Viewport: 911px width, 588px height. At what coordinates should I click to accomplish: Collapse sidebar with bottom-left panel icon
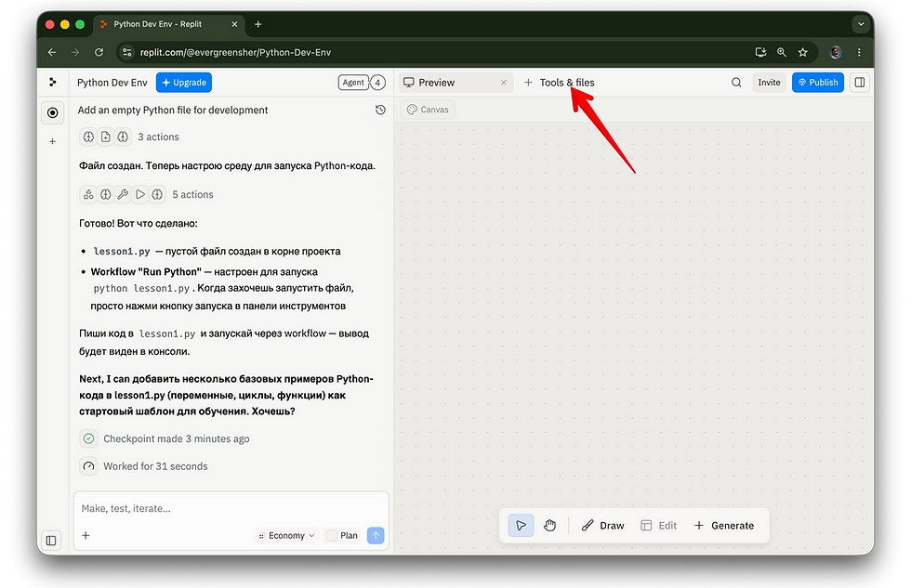tap(51, 541)
